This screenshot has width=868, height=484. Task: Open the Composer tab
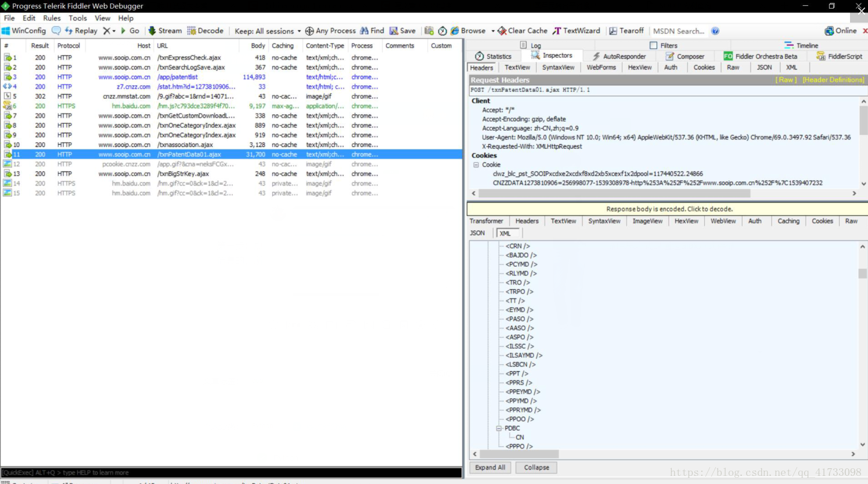685,56
